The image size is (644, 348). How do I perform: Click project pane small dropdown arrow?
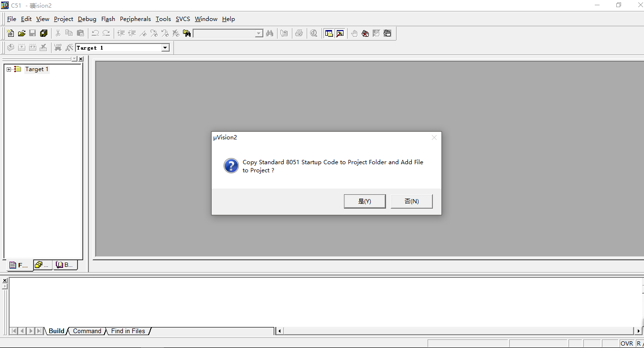(x=74, y=59)
